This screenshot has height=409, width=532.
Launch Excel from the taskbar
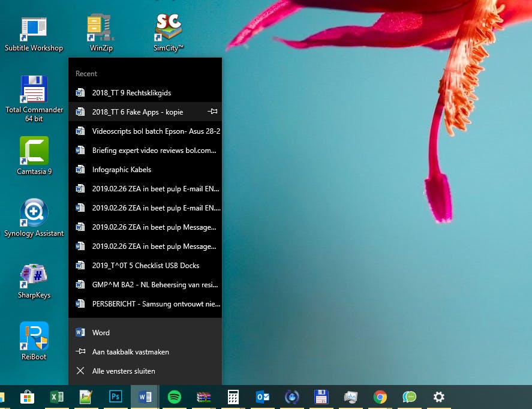(56, 397)
